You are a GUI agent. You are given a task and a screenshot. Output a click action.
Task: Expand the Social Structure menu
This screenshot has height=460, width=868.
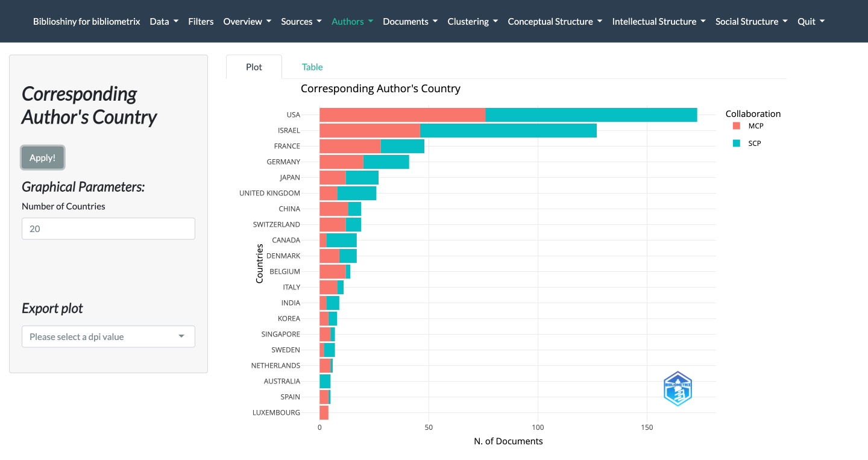point(752,21)
